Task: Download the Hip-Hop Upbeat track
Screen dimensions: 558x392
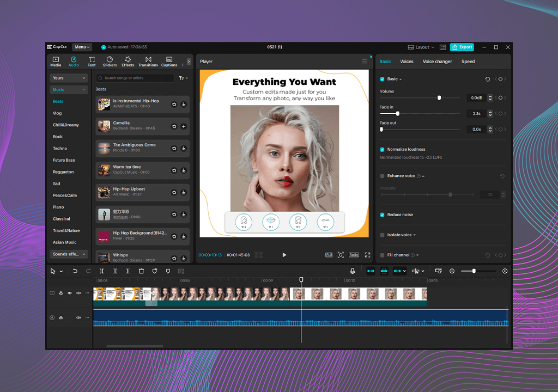Action: (x=184, y=192)
